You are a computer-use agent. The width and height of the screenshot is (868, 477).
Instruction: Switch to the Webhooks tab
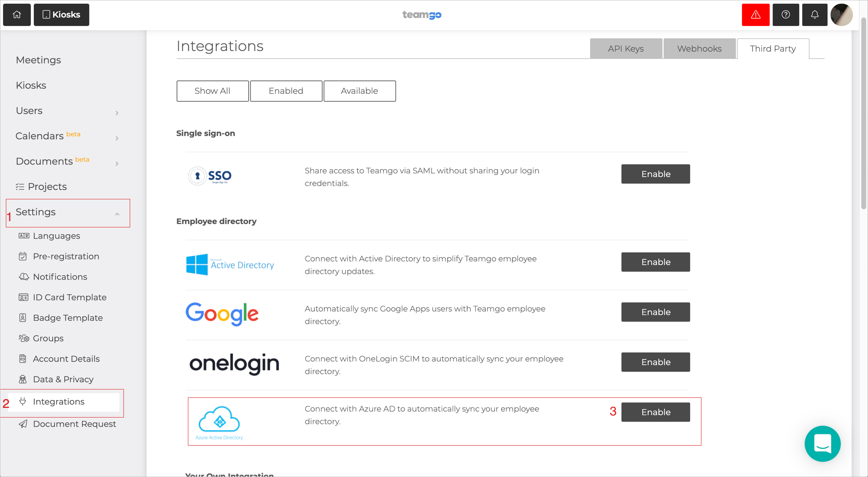point(700,49)
